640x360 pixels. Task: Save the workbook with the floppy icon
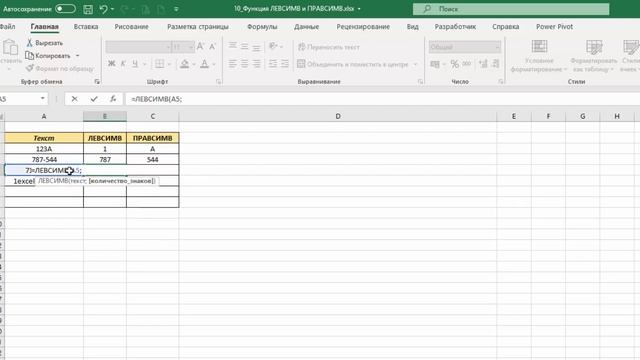coord(88,9)
